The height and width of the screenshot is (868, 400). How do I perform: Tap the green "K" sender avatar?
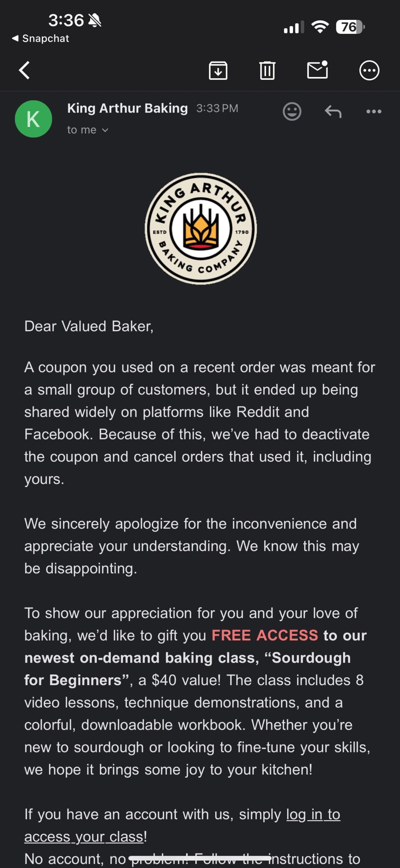tap(34, 119)
